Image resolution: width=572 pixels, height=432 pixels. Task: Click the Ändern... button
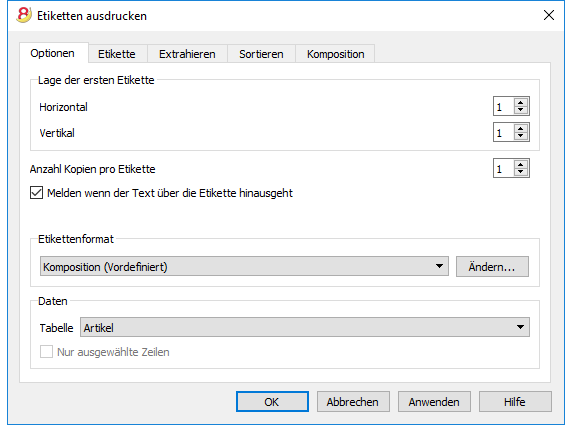coord(492,267)
